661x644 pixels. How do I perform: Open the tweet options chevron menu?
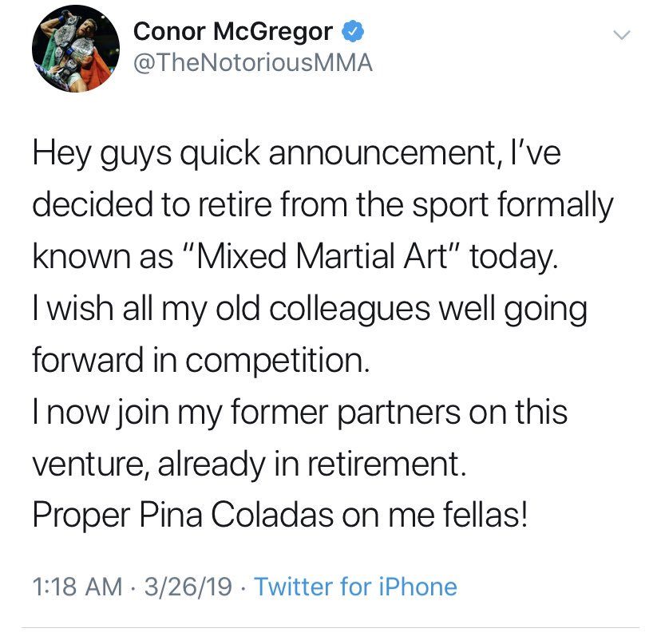pyautogui.click(x=621, y=34)
